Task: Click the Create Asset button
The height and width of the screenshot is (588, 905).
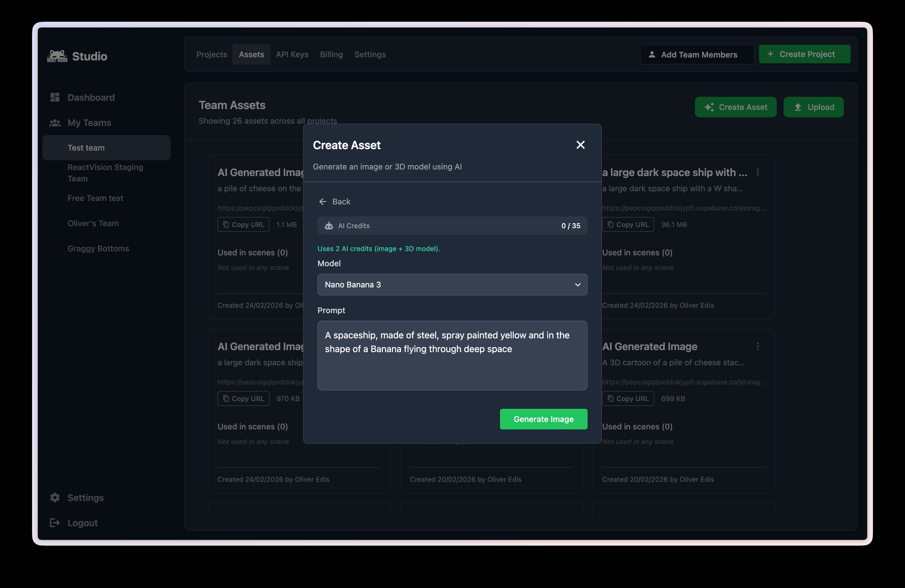Action: [735, 107]
